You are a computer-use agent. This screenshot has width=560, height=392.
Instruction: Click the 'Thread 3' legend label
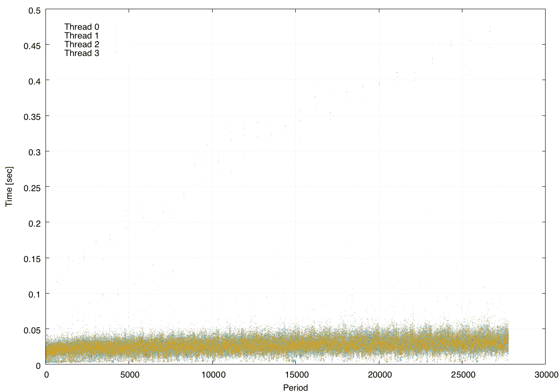(82, 53)
